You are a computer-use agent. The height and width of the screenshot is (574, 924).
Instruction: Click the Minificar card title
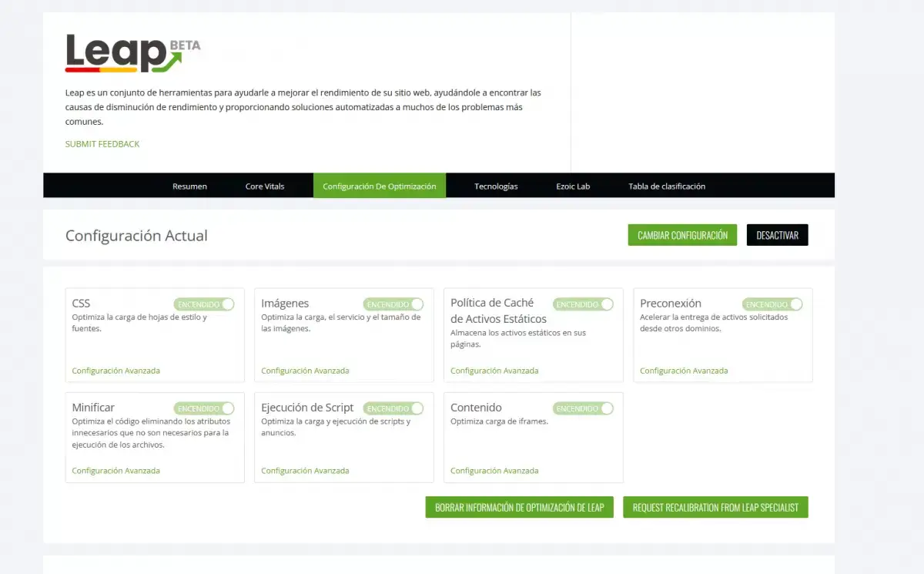tap(93, 408)
